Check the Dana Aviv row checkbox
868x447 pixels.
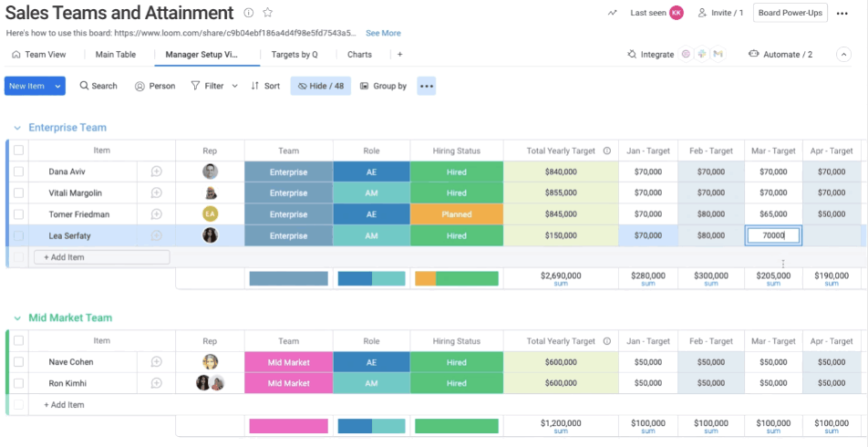[19, 172]
